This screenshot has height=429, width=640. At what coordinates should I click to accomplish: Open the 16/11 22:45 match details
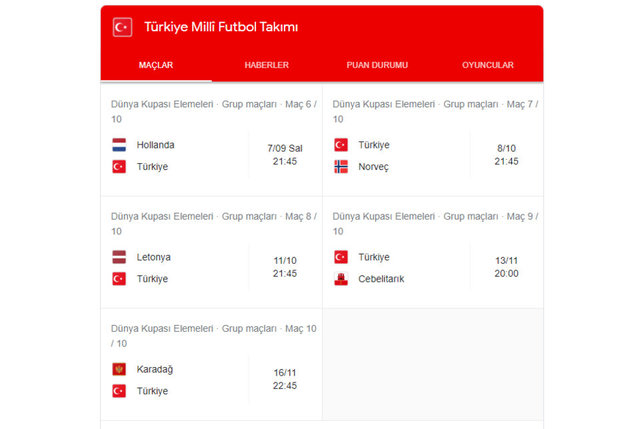click(x=285, y=378)
